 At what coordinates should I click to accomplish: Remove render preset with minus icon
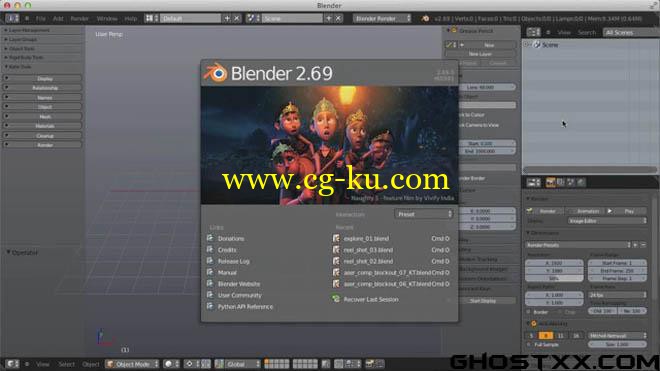pos(643,245)
